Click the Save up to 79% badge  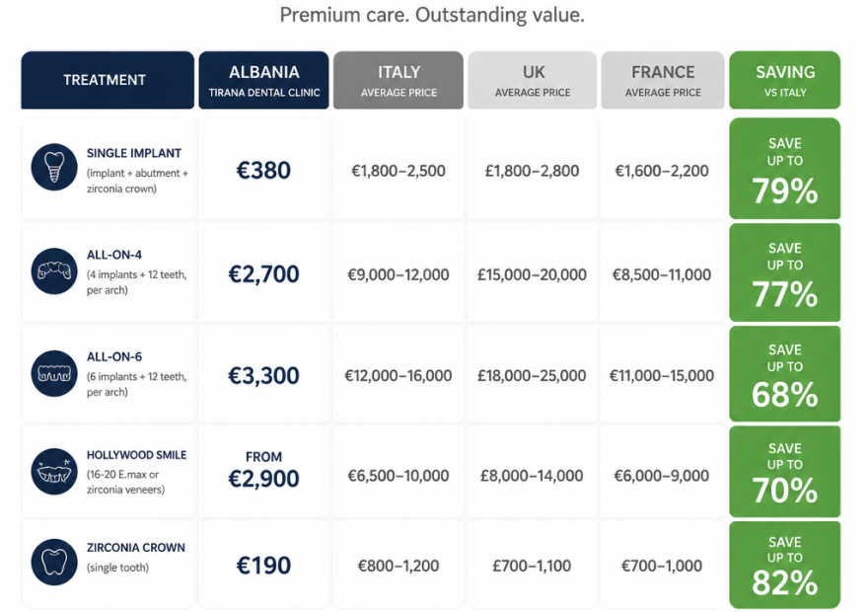tap(785, 169)
